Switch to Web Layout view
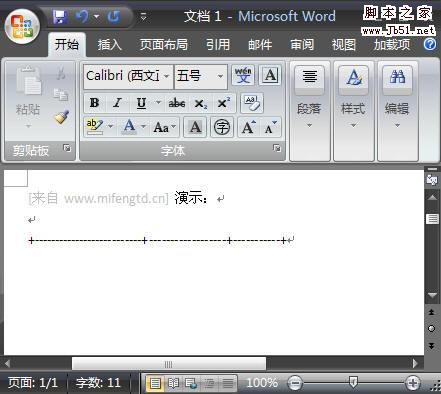The height and width of the screenshot is (394, 441). click(x=191, y=383)
